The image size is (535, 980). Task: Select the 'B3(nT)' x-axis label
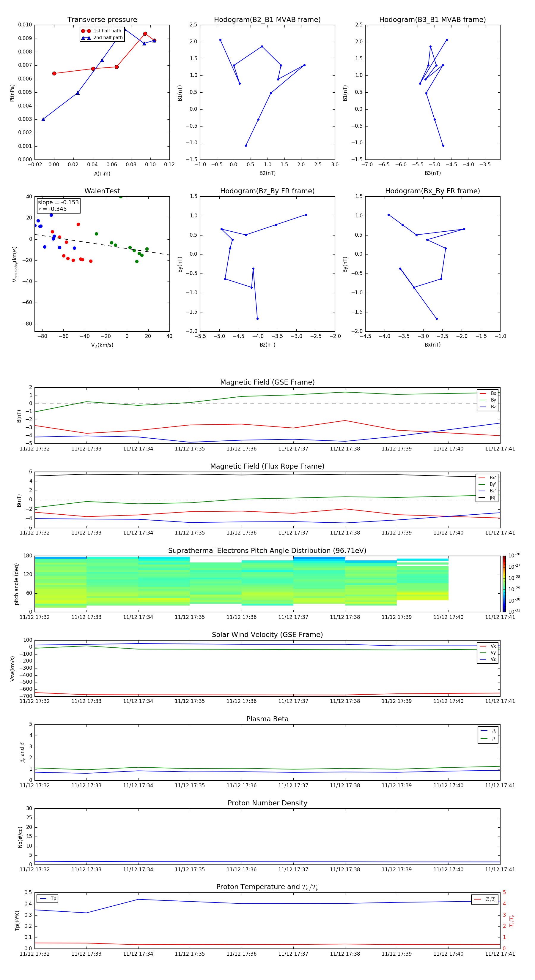432,173
